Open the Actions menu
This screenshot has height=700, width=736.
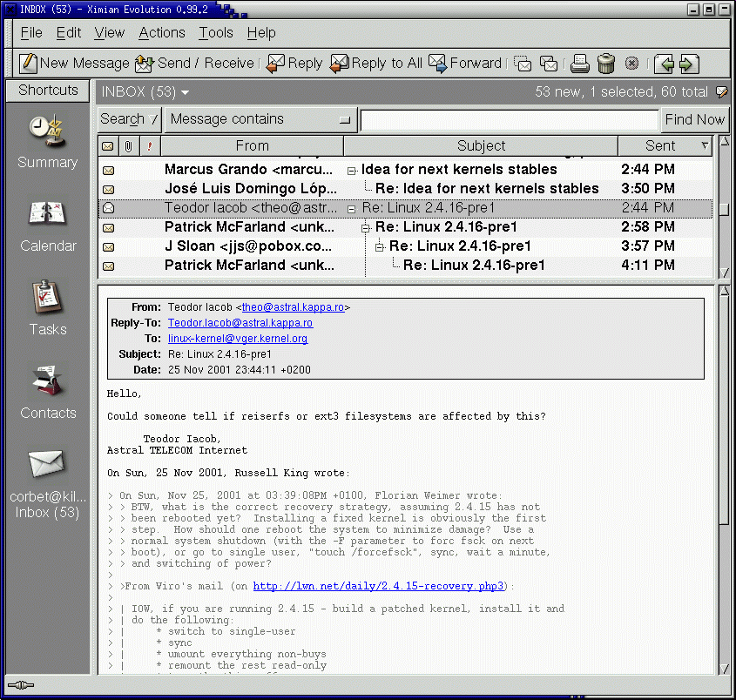[x=162, y=33]
